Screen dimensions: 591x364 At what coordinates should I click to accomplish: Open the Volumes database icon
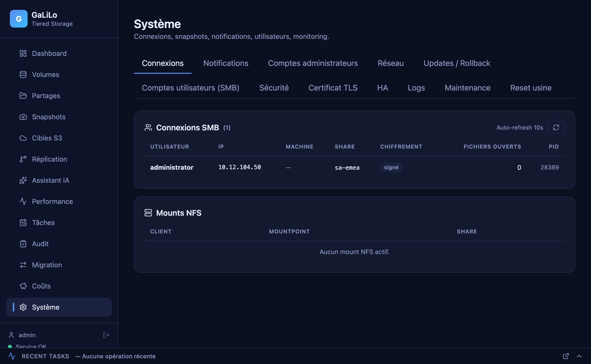click(x=23, y=75)
